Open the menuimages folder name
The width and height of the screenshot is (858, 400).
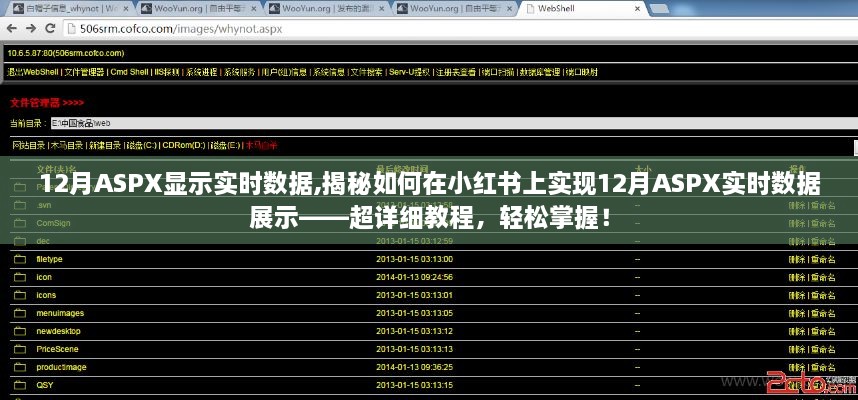click(60, 314)
